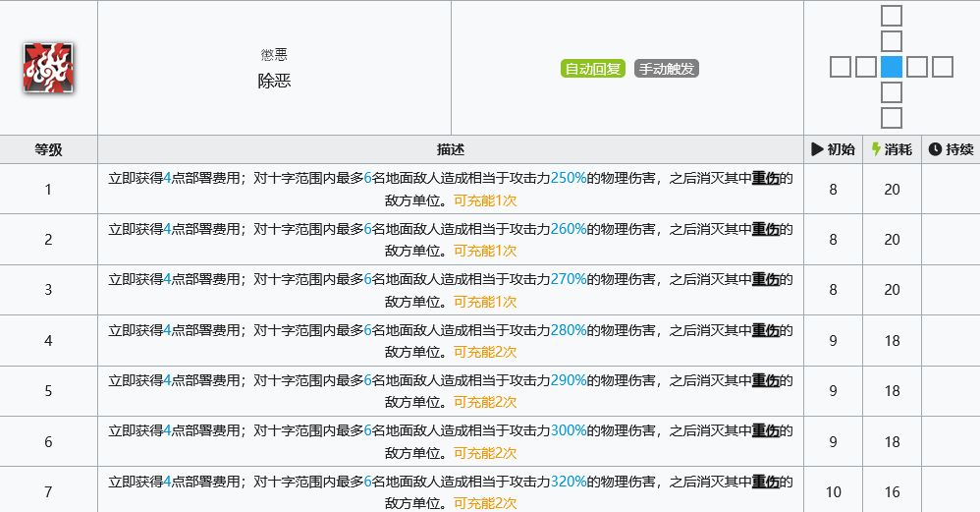Click initial SP value 9 in level 4 row

[833, 341]
